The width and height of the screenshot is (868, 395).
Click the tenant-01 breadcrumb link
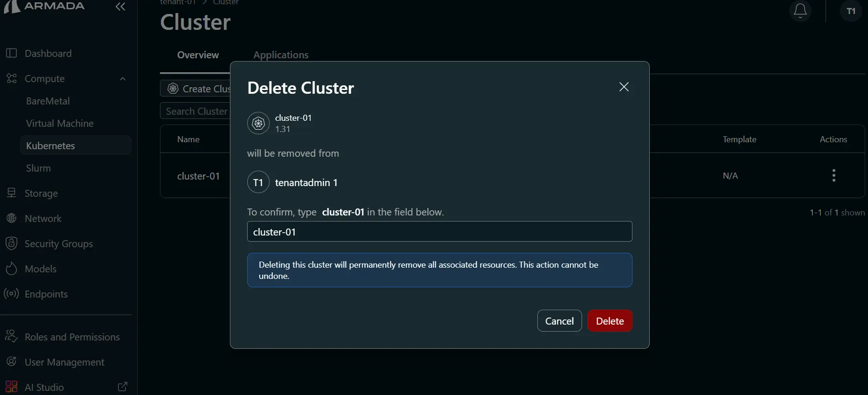(178, 2)
